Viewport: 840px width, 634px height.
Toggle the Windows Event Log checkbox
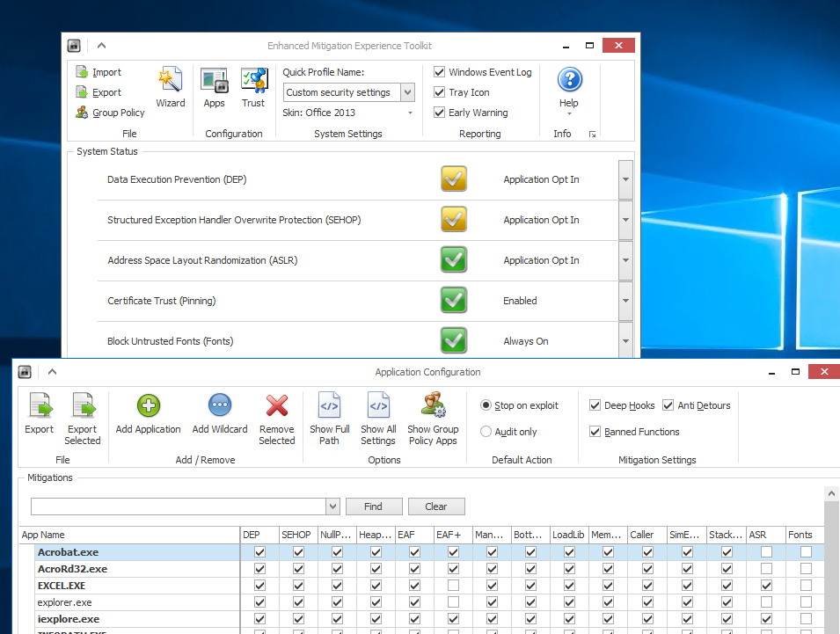[x=439, y=72]
